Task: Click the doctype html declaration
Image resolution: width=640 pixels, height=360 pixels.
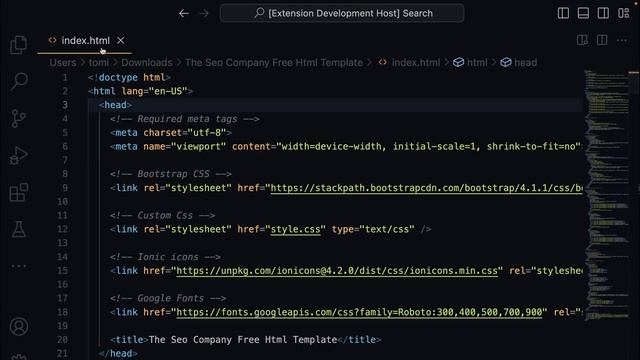Action: (x=129, y=77)
